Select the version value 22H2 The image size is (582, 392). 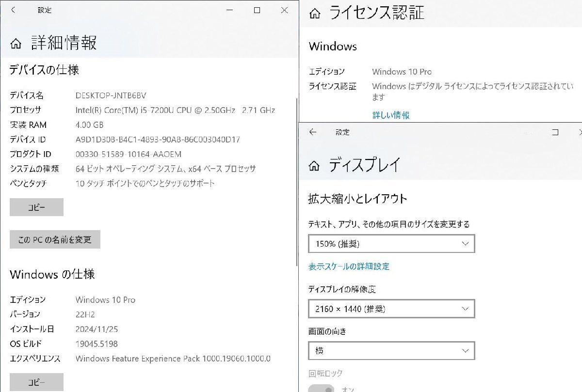pos(85,314)
